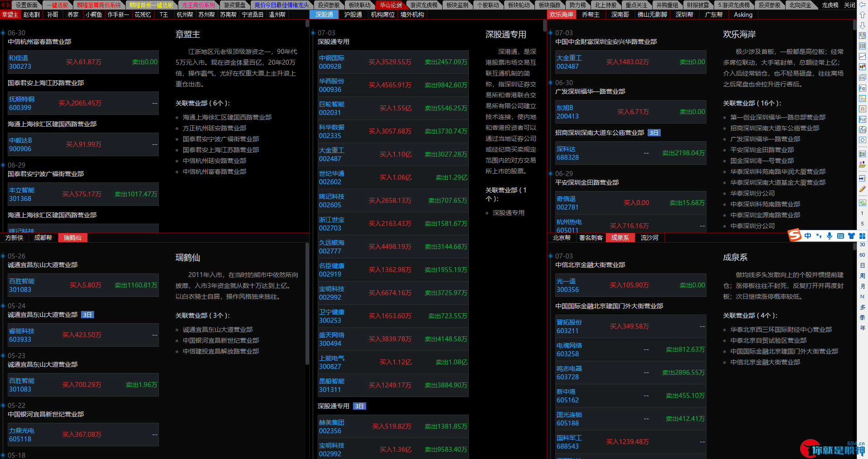
Task: Click 关闭 at the top right
Action: tap(849, 5)
